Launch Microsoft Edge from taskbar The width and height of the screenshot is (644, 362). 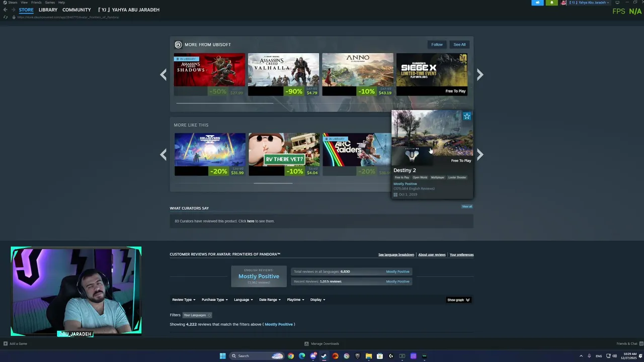click(302, 356)
